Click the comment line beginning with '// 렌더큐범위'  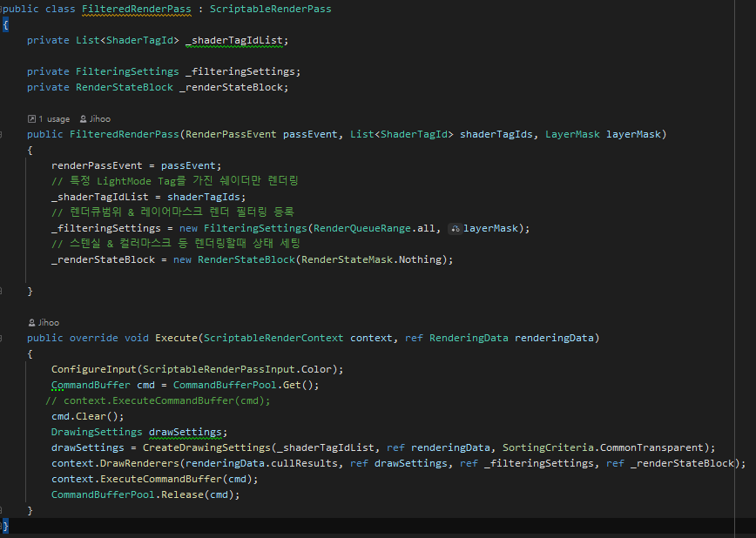(x=172, y=212)
